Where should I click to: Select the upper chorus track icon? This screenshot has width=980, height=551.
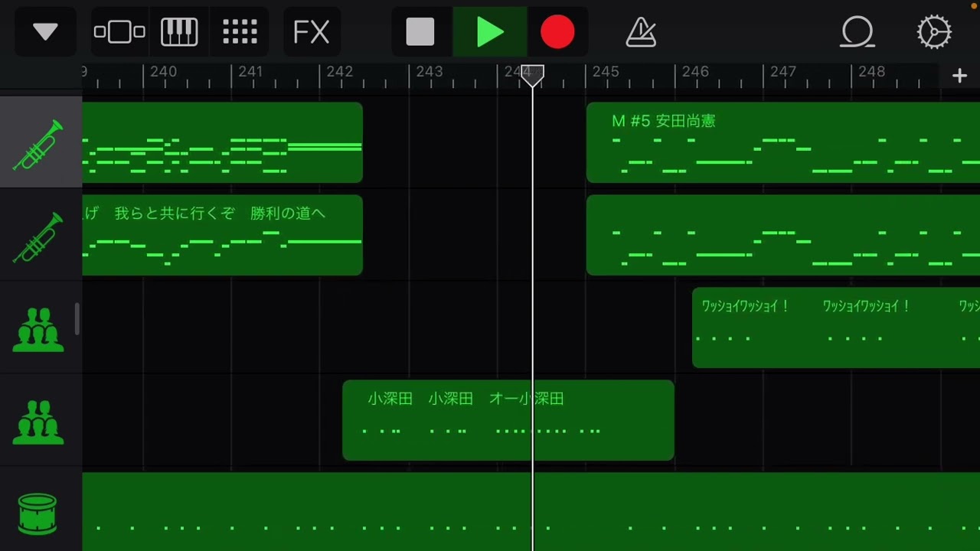pyautogui.click(x=38, y=329)
